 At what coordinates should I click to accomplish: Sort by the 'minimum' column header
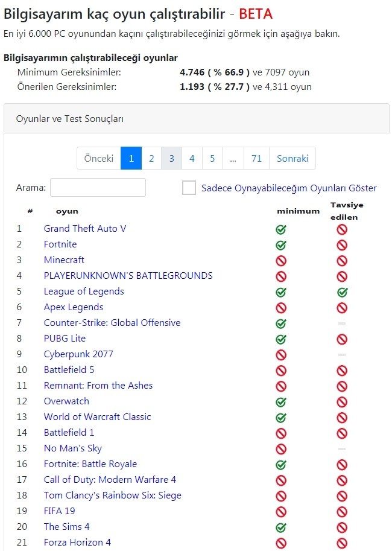tap(298, 211)
